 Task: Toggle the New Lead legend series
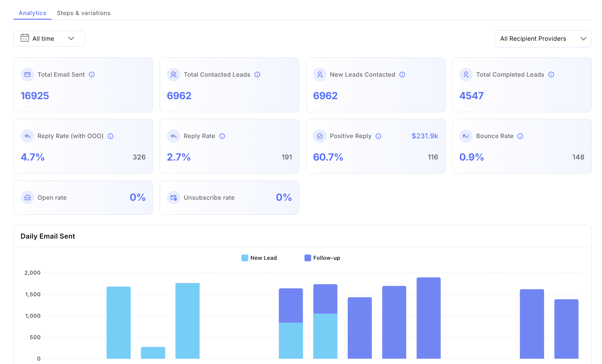[x=263, y=258]
